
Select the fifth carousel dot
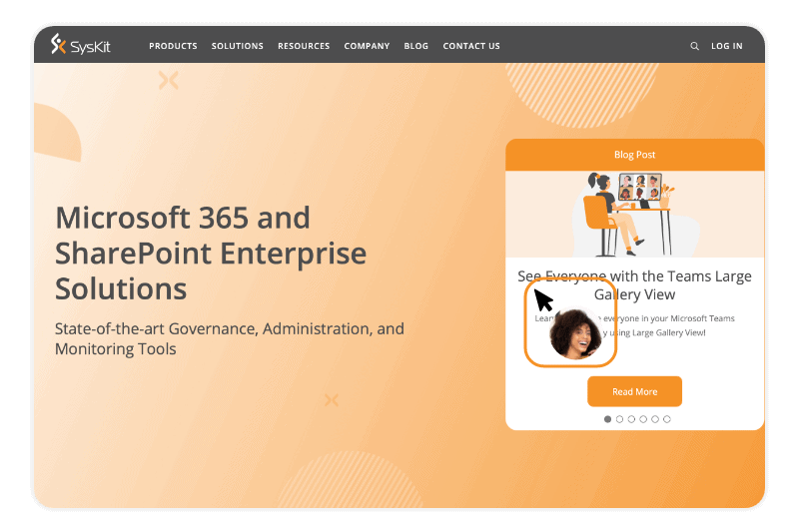655,419
